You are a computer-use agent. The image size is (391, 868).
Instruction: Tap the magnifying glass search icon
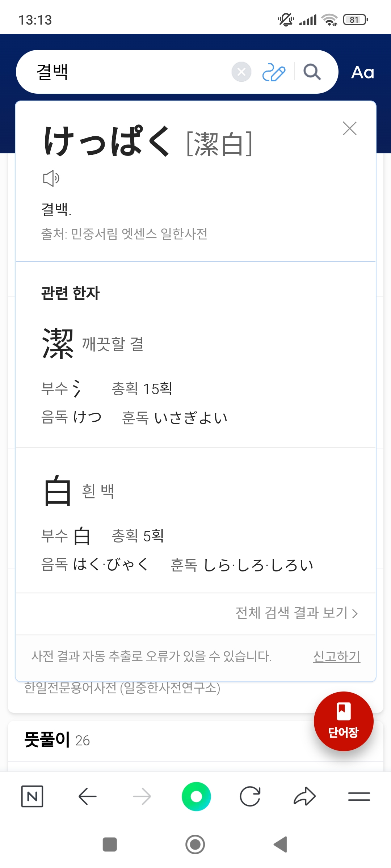(x=312, y=72)
